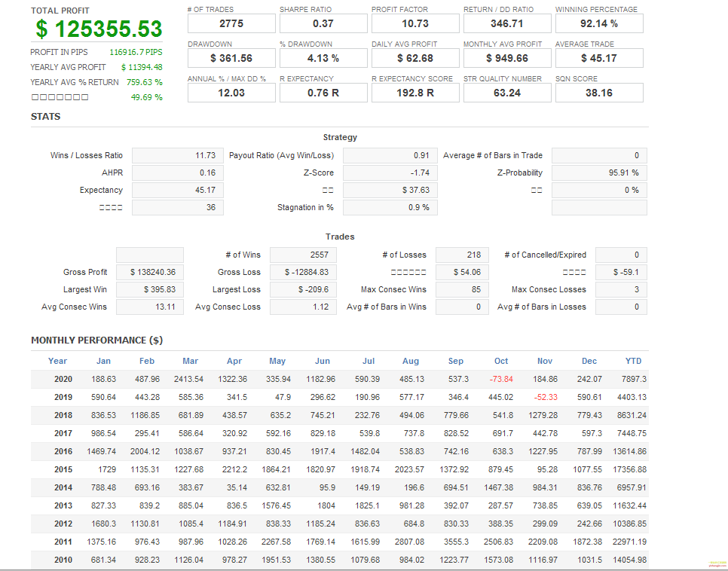The width and height of the screenshot is (728, 571).
Task: Select the Z-Probability field 95.91 %
Action: tap(599, 173)
